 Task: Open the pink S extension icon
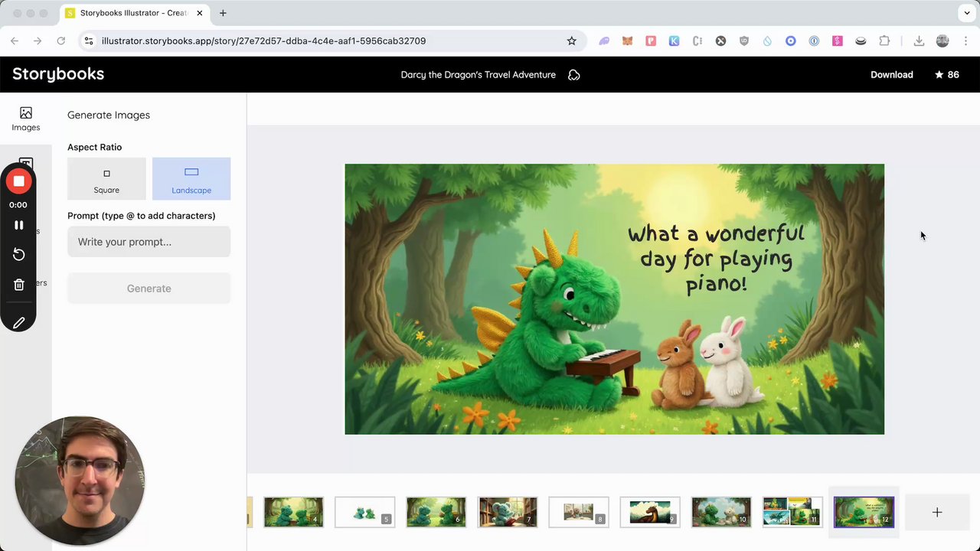[x=838, y=41]
